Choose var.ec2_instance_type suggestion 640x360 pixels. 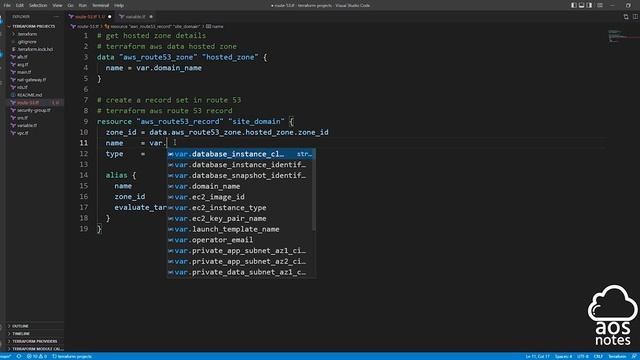240,208
